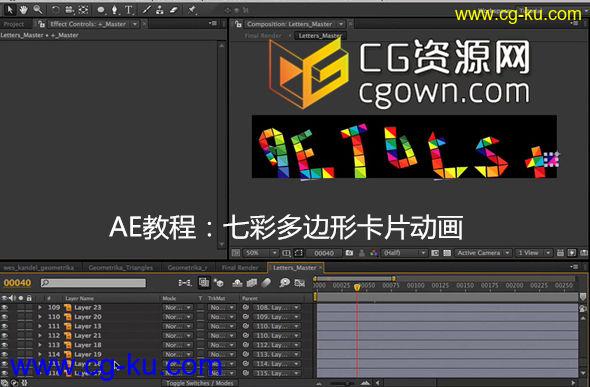Click the snapshot camera icon in viewer
Image resolution: width=590 pixels, height=387 pixels.
point(349,253)
